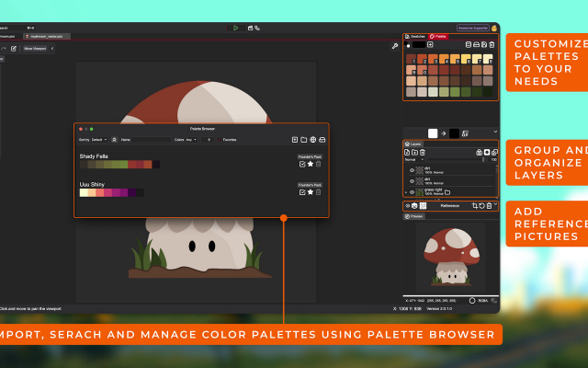The height and width of the screenshot is (368, 588).
Task: Toggle sort direction icon in Palette Browser
Action: 114,140
